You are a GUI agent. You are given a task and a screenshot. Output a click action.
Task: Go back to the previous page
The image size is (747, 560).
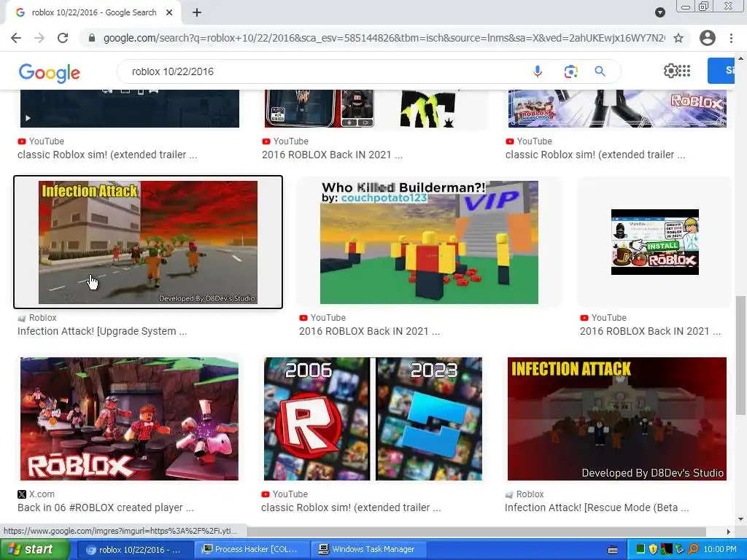(16, 38)
